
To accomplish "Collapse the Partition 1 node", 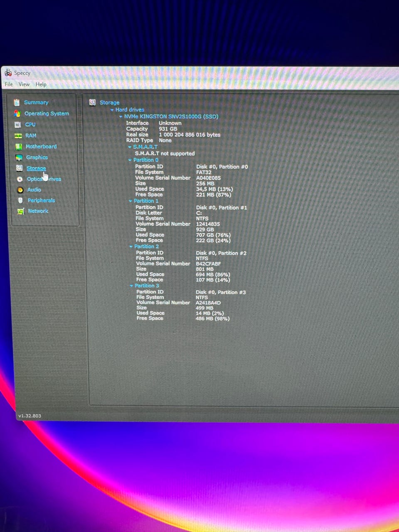I will [x=131, y=201].
